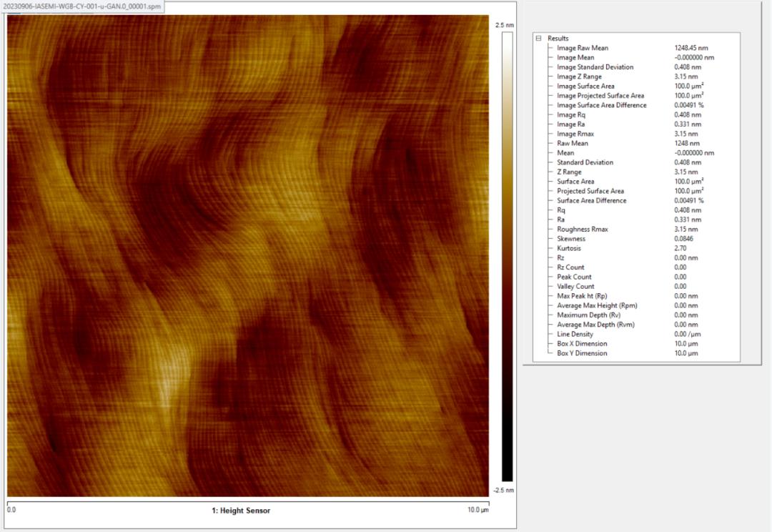Select the Box Y Dimension row
Viewport: 772px width, 532px height.
coord(635,353)
